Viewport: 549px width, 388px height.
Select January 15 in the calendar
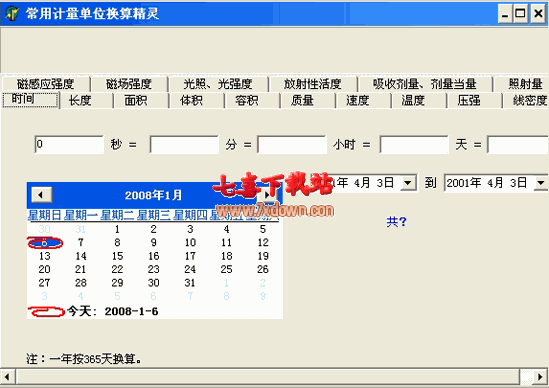pyautogui.click(x=117, y=256)
